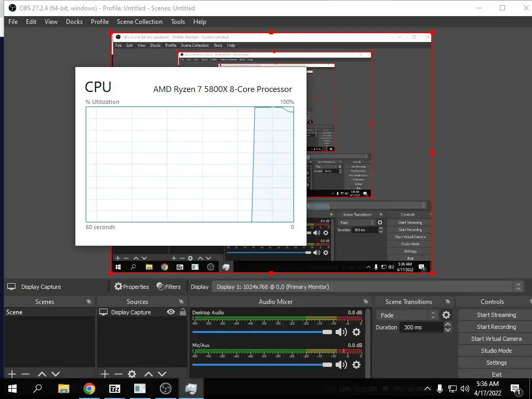
Task: Open the Docks menu
Action: click(x=74, y=22)
